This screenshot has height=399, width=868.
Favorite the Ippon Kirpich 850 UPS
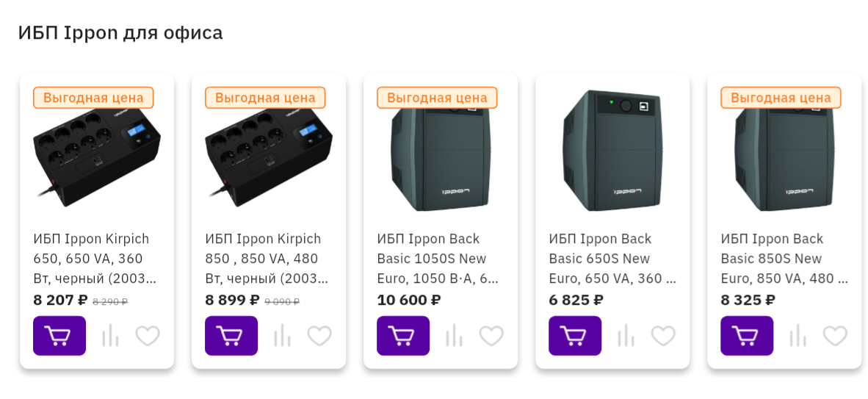319,336
